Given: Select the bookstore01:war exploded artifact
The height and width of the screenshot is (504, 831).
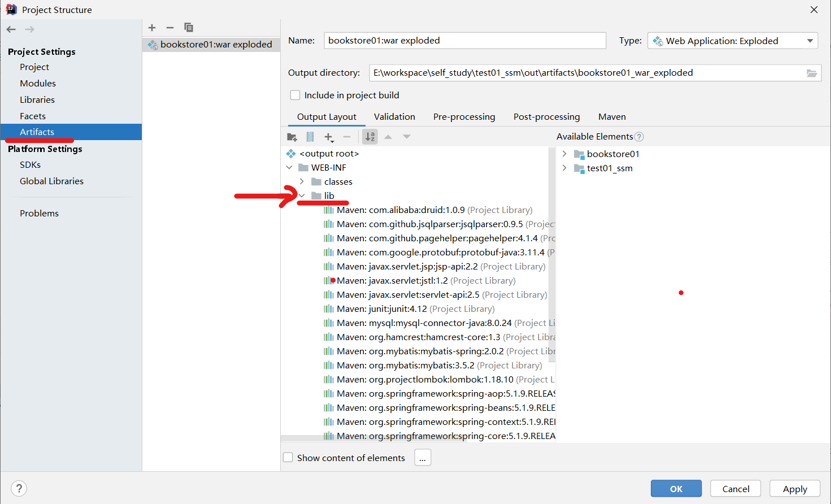Looking at the screenshot, I should pos(211,45).
